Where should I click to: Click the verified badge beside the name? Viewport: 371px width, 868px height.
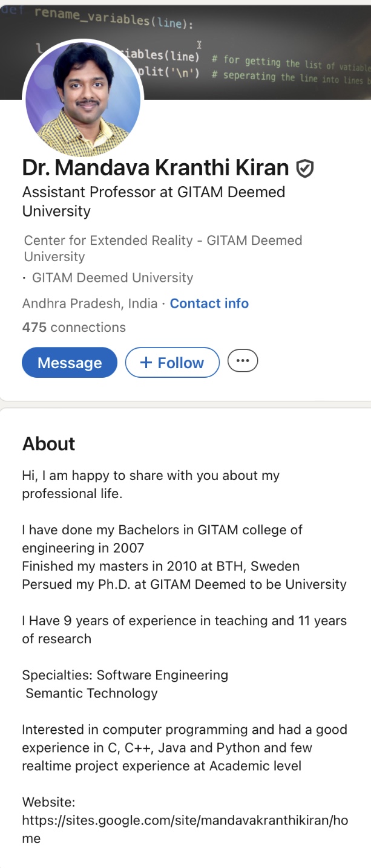pyautogui.click(x=305, y=169)
